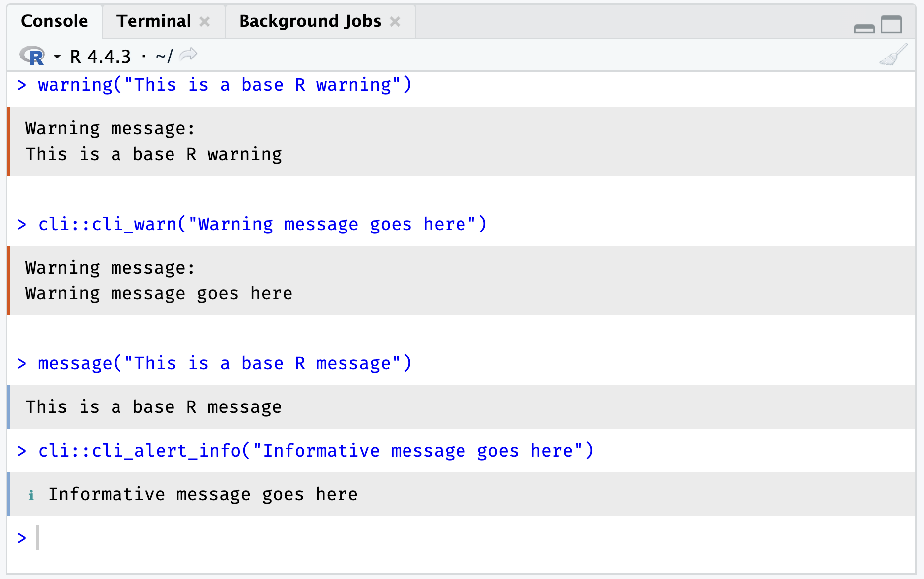Click the message("This is a base R message") command

pyautogui.click(x=225, y=364)
